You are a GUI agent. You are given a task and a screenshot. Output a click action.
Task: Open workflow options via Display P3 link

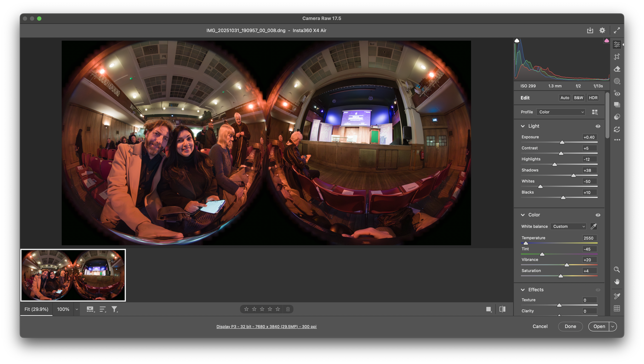(266, 327)
